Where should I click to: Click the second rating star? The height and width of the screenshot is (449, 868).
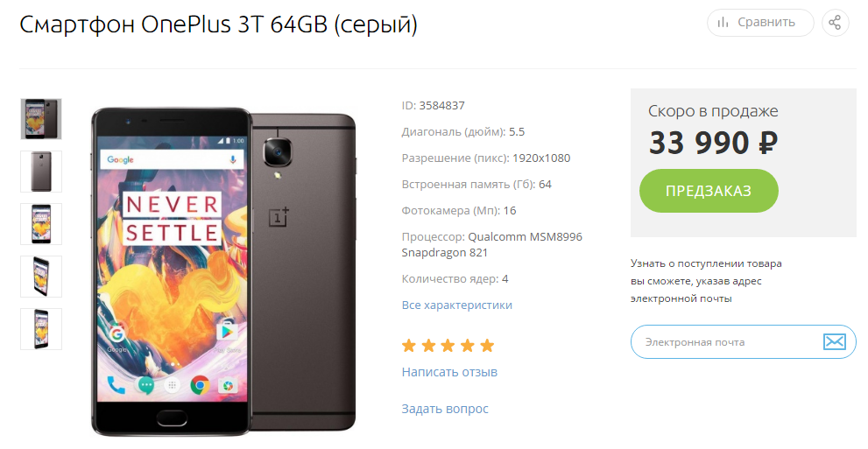(x=428, y=346)
